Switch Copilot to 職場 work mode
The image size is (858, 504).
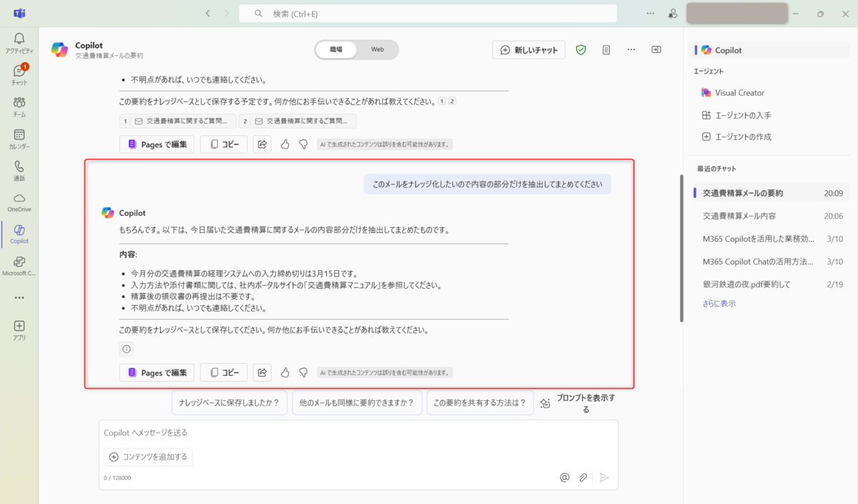(x=336, y=49)
